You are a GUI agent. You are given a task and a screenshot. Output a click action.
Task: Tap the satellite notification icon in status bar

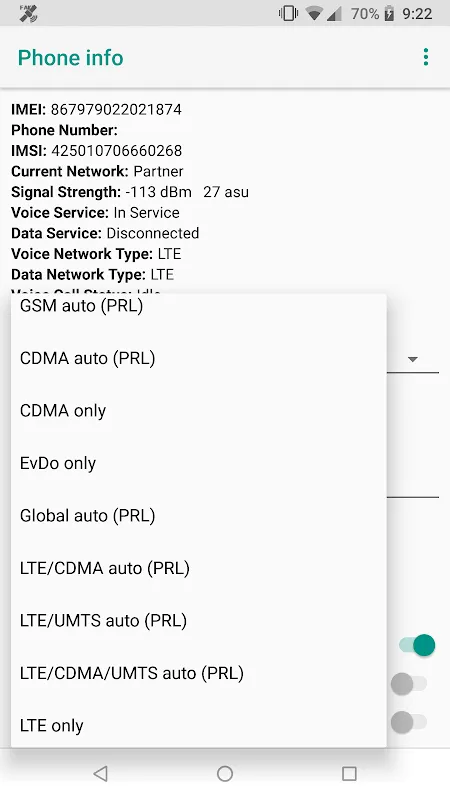coord(28,14)
